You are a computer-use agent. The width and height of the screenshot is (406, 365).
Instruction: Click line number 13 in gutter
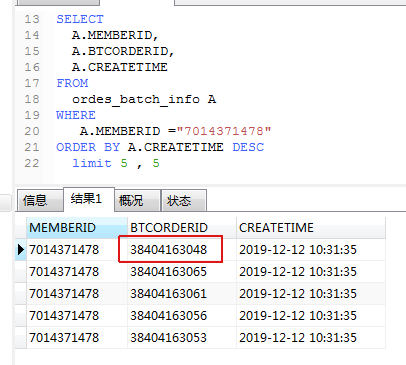click(32, 19)
